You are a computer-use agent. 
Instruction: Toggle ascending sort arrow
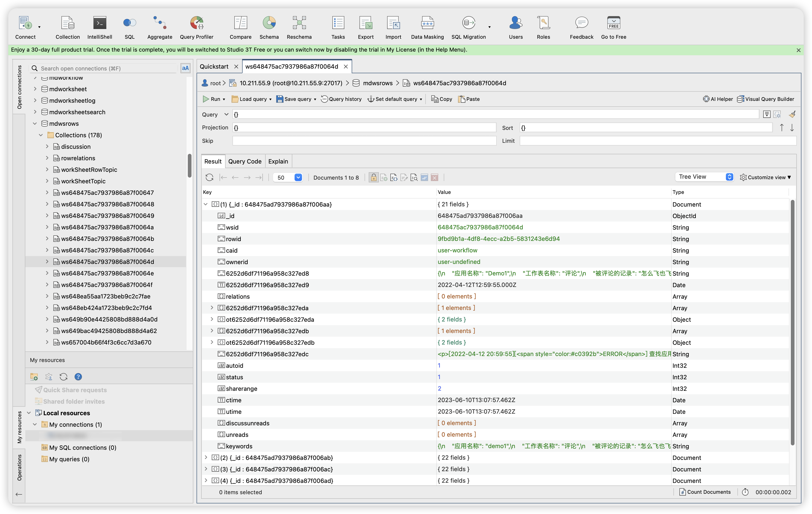(x=781, y=128)
